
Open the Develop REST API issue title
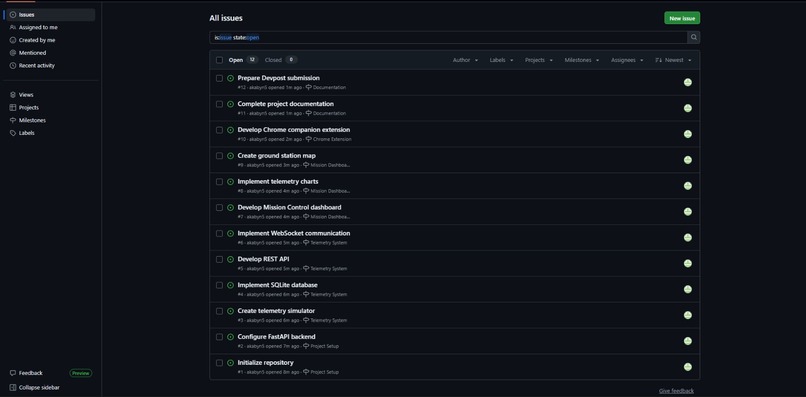point(263,259)
